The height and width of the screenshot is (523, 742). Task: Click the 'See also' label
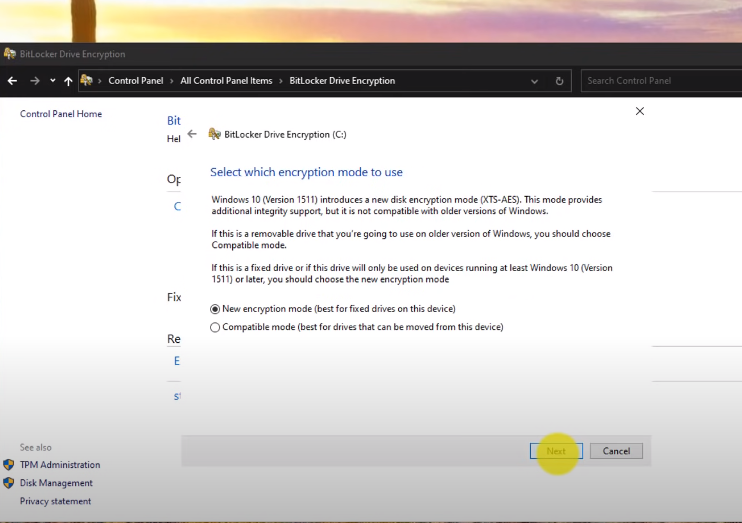[35, 447]
